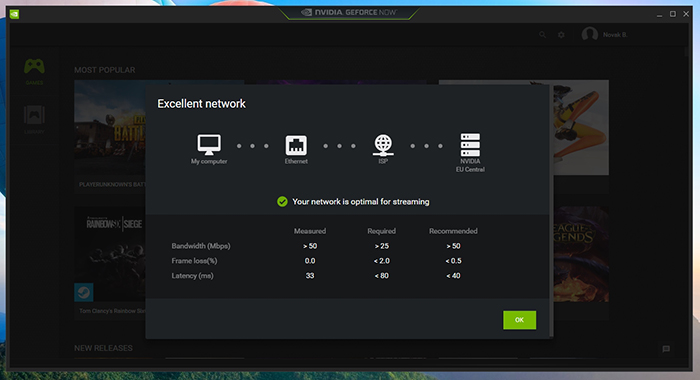Screen dimensions: 700x380
Task: Click the Steam badge on Rainbow Six Siege
Action: [x=83, y=292]
